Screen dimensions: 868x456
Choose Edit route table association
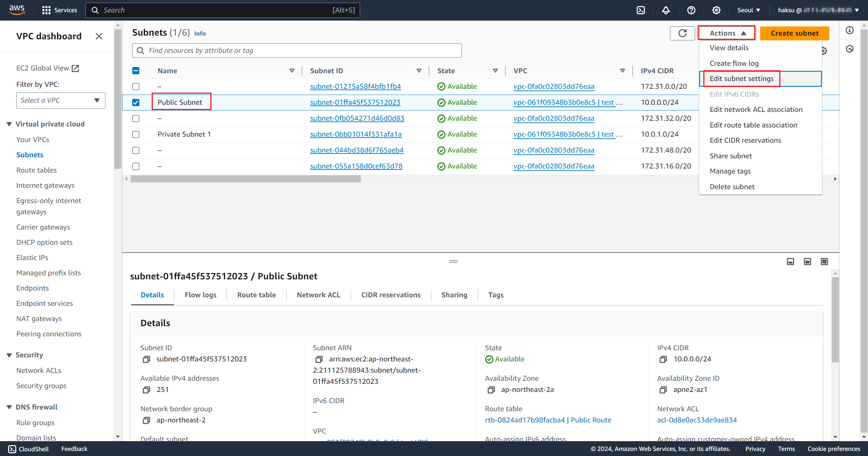(x=753, y=125)
